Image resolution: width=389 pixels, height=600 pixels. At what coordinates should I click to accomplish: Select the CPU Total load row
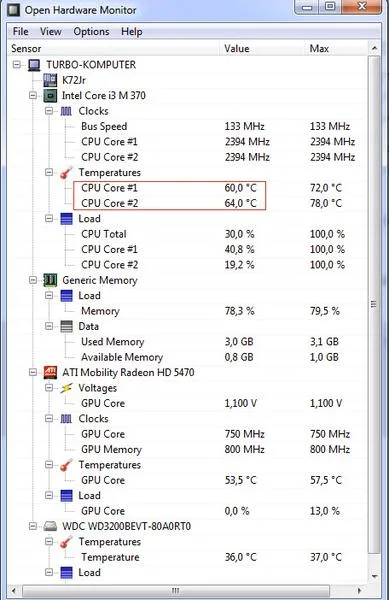(x=187, y=234)
